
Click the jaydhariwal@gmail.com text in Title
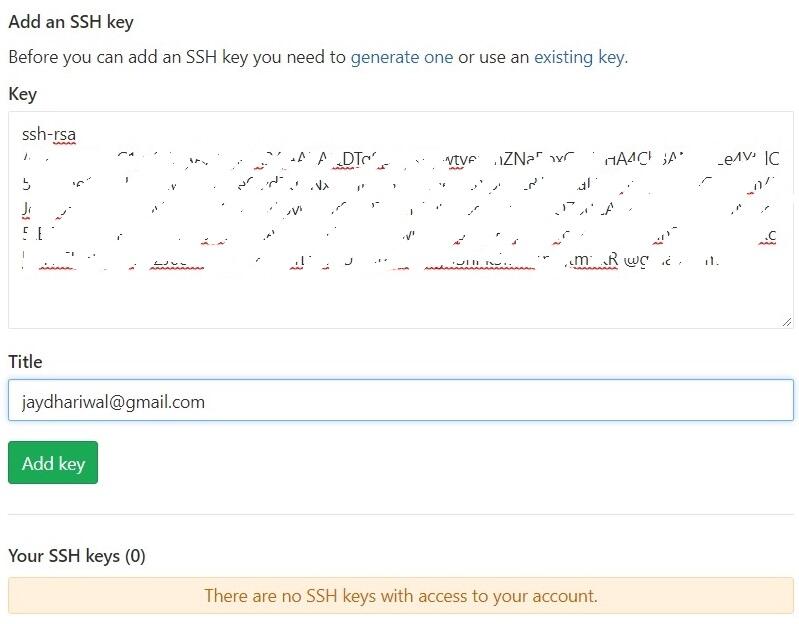(113, 401)
